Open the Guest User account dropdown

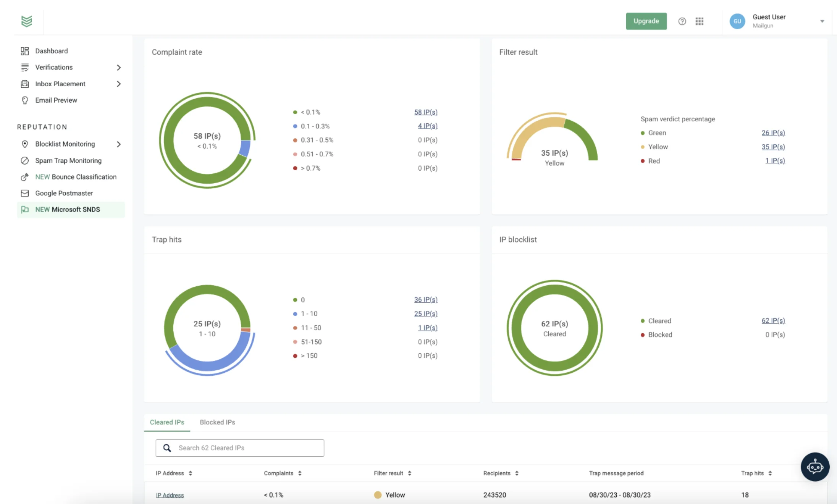[x=822, y=21]
